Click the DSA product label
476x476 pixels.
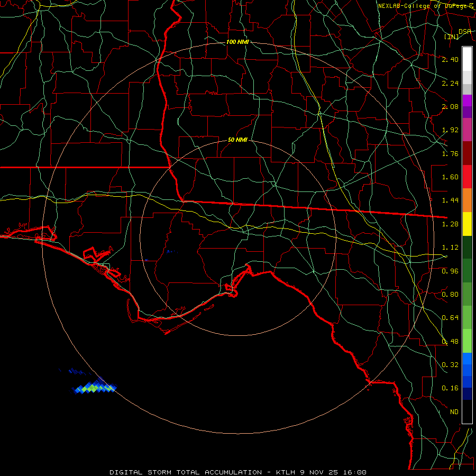point(465,31)
